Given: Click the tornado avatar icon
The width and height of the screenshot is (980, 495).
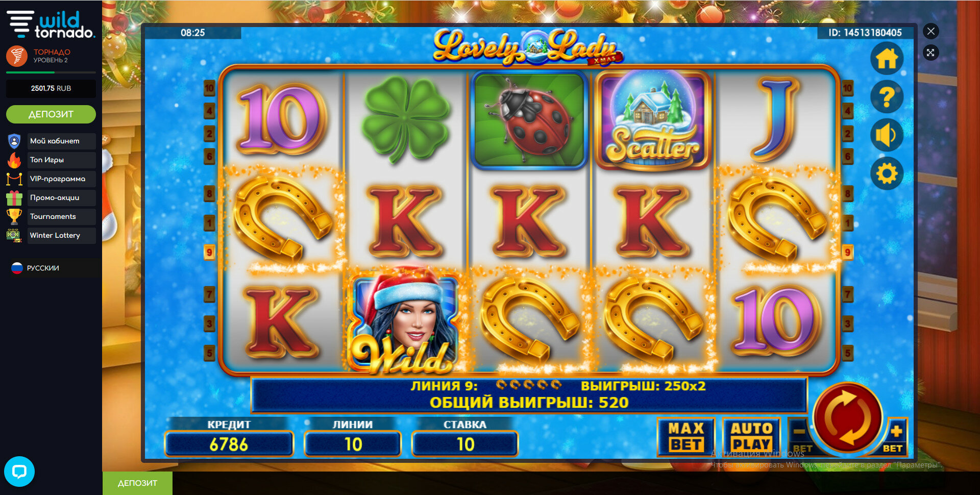Looking at the screenshot, I should (17, 56).
